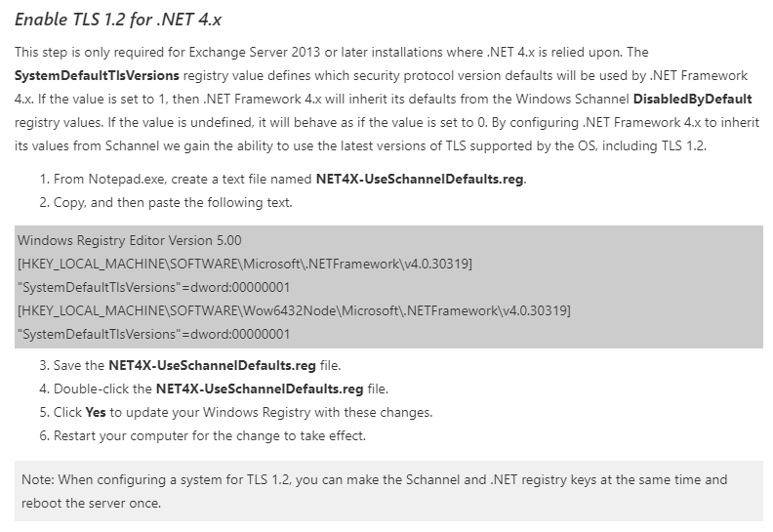Click the 'Windows Schannel' phrase in the paragraph
This screenshot has height=532, width=773.
572,100
